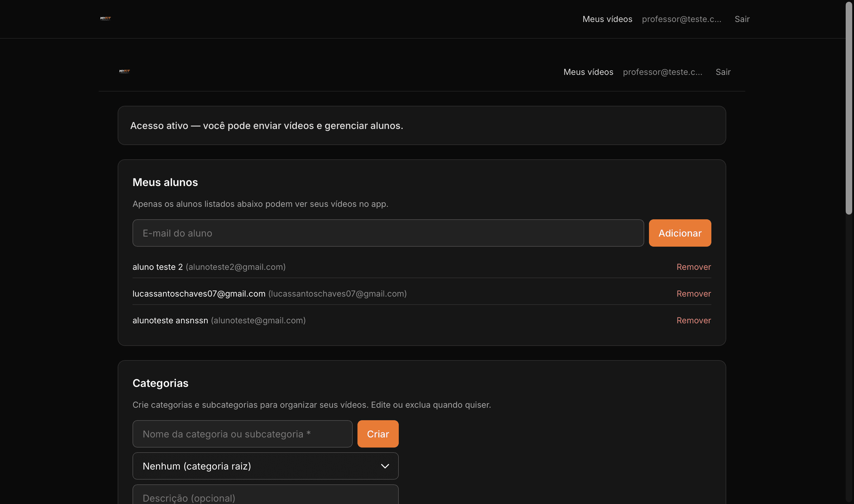Click Sair in the inner header
Viewport: 854px width, 504px height.
point(723,72)
